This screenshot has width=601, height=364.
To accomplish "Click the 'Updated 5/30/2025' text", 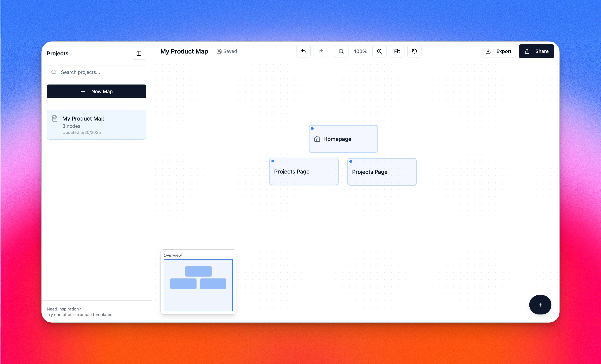I will [x=81, y=132].
